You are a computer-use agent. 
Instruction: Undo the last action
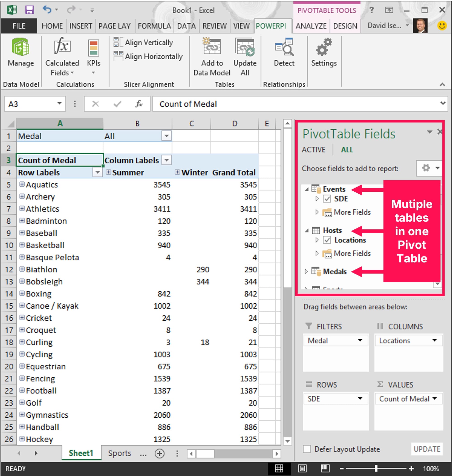click(47, 10)
